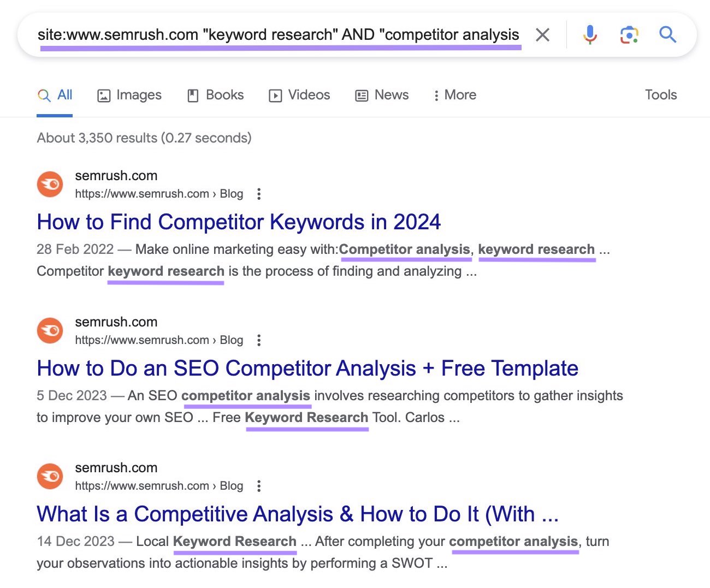Image resolution: width=710 pixels, height=588 pixels.
Task: Open the More search categories dropdown
Action: (x=454, y=95)
